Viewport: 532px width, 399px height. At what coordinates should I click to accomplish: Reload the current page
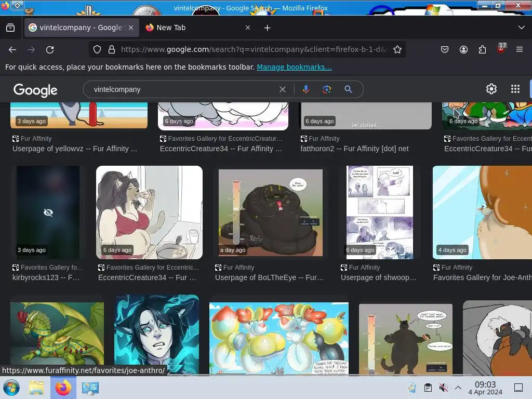pyautogui.click(x=50, y=49)
